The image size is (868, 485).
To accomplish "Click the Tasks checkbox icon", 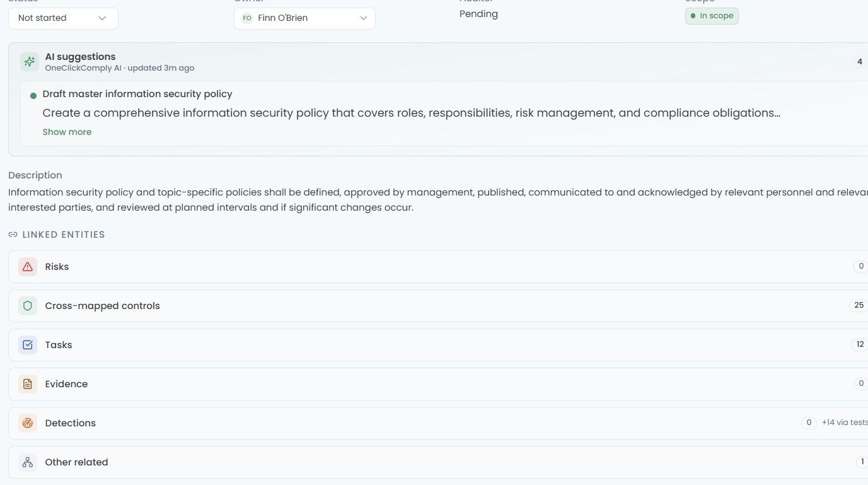I will tap(28, 345).
